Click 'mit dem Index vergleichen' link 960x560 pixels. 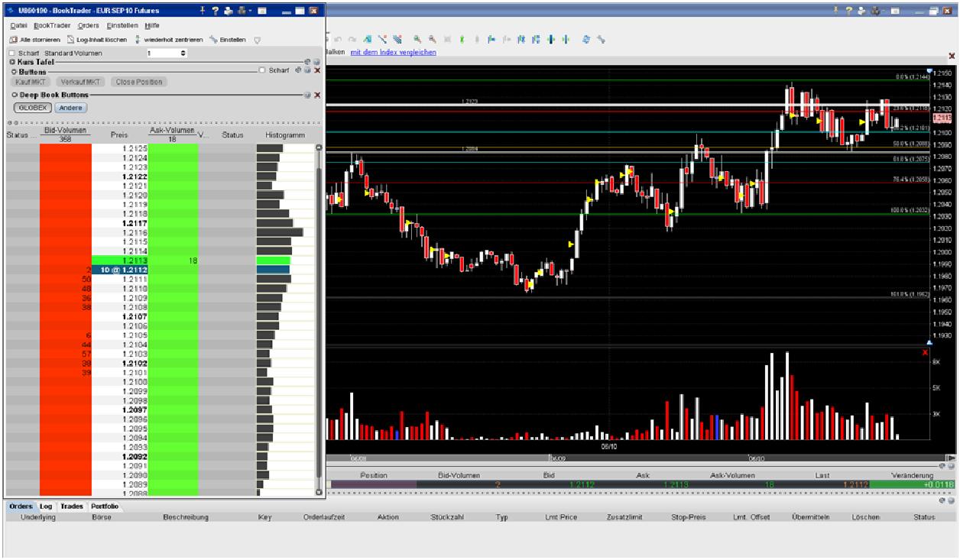(393, 52)
